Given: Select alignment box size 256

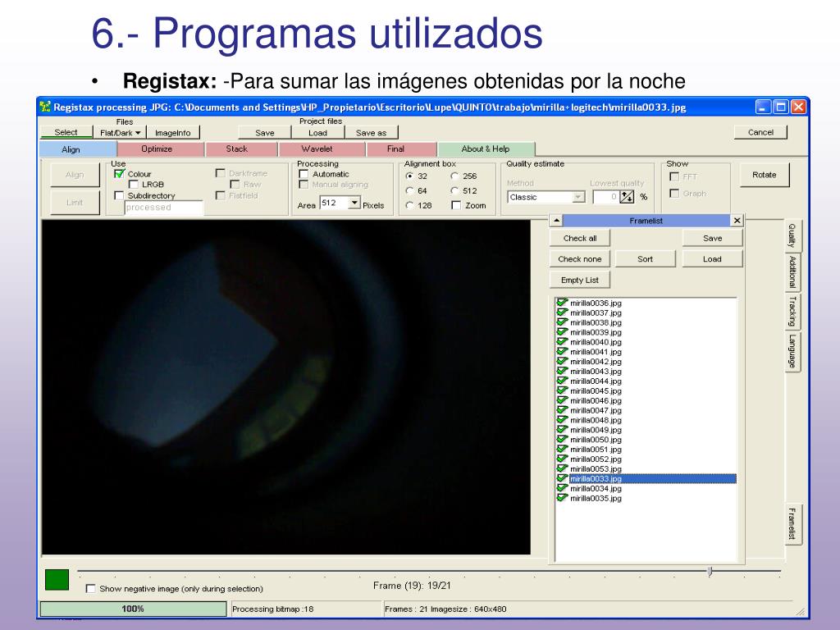Looking at the screenshot, I should coord(454,176).
